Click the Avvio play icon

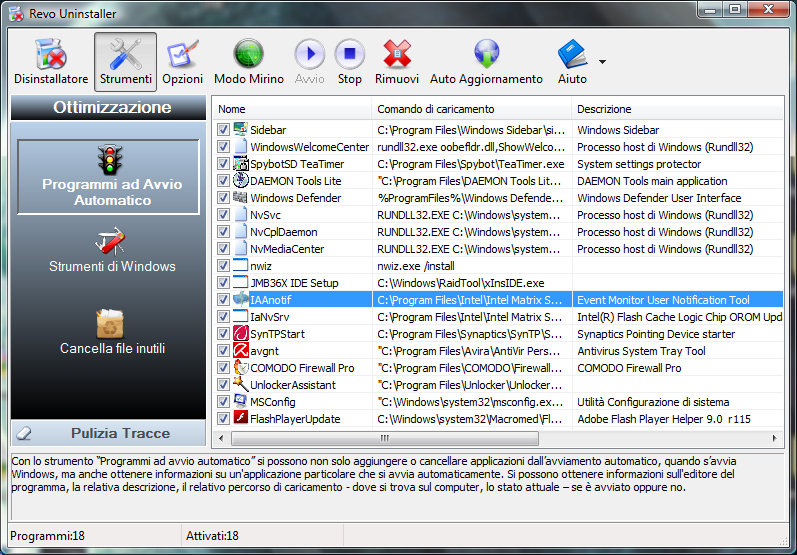coord(310,54)
